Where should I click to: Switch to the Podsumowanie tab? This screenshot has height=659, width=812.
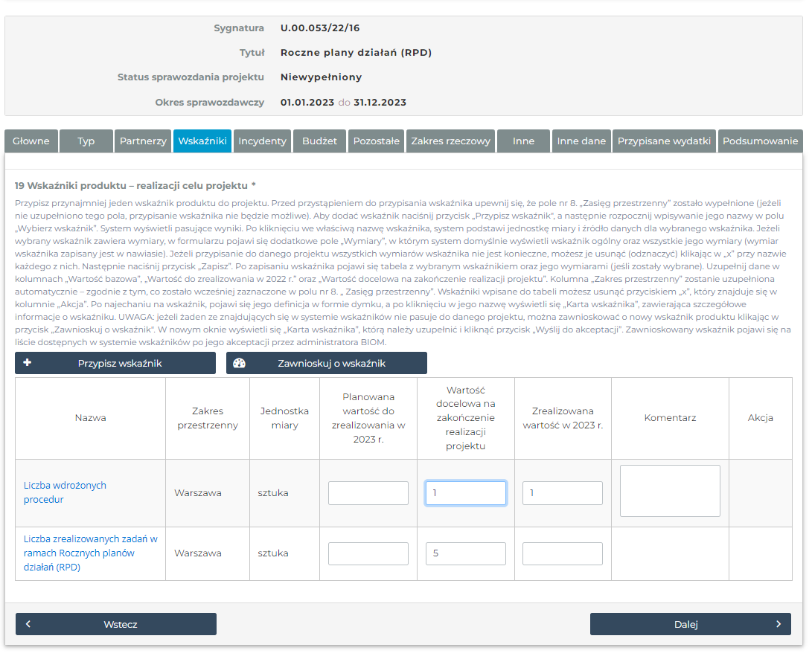click(760, 141)
